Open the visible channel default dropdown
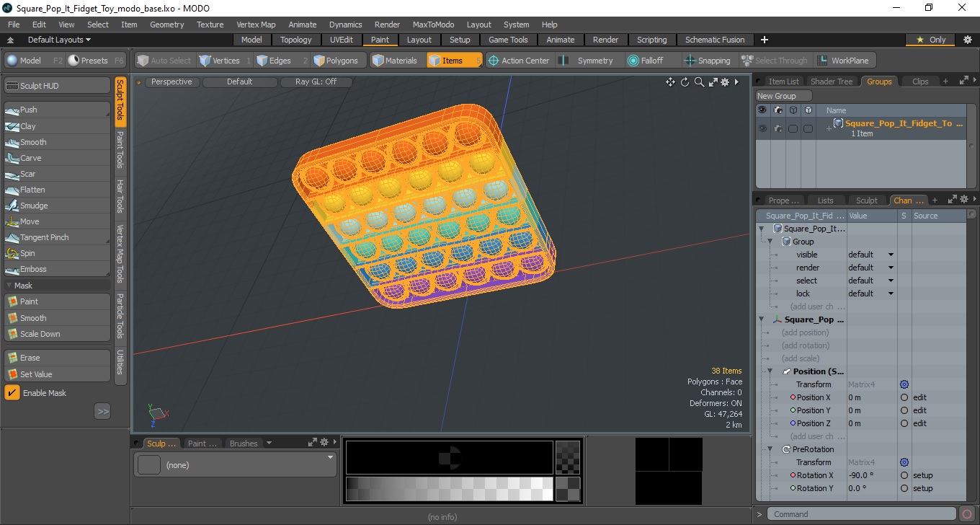The width and height of the screenshot is (980, 525). [x=871, y=255]
